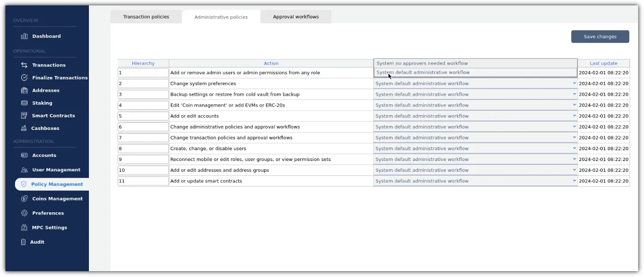Choose System no approvers needed workflow option
644x277 pixels.
(x=476, y=63)
